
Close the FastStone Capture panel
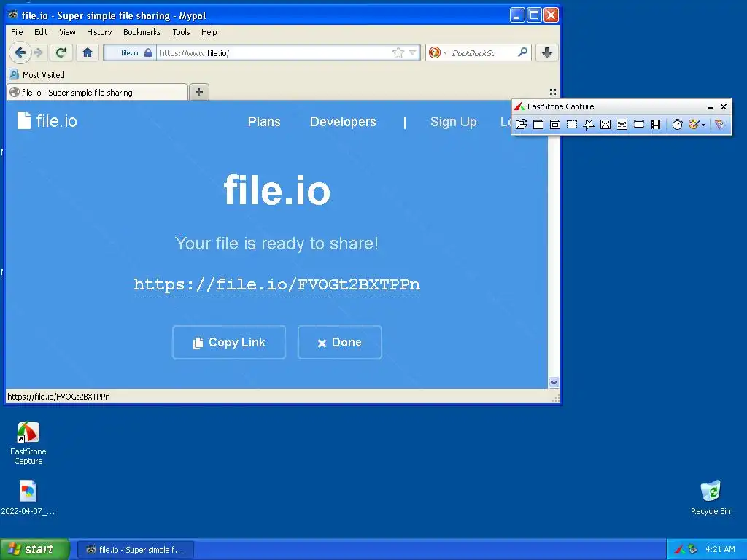(x=723, y=106)
